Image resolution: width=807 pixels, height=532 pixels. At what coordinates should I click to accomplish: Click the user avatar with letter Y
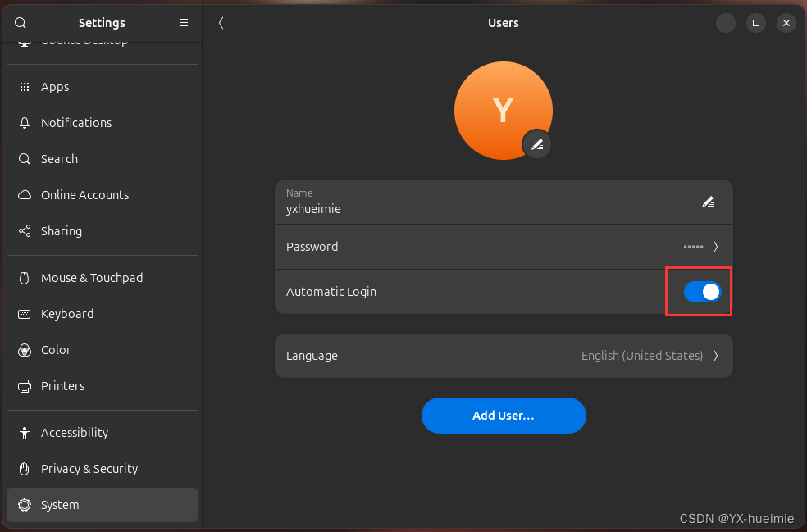coord(503,111)
